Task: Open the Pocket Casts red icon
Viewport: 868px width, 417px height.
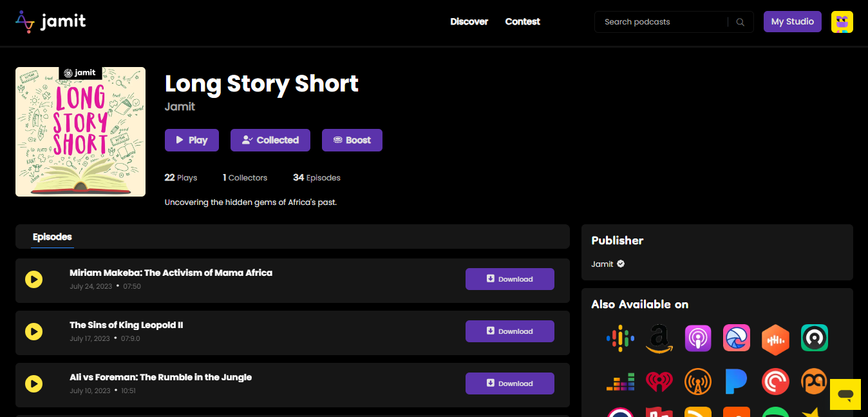Action: [x=775, y=382]
